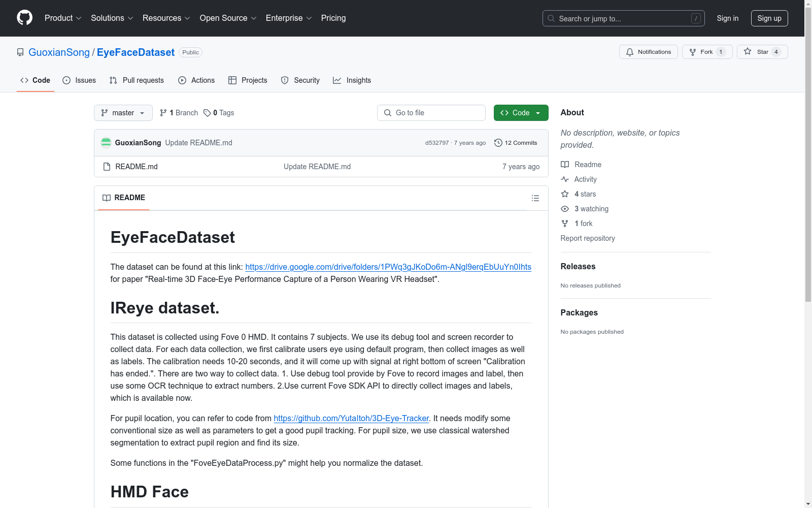Open the Actions tab
The image size is (812, 508).
[x=196, y=80]
